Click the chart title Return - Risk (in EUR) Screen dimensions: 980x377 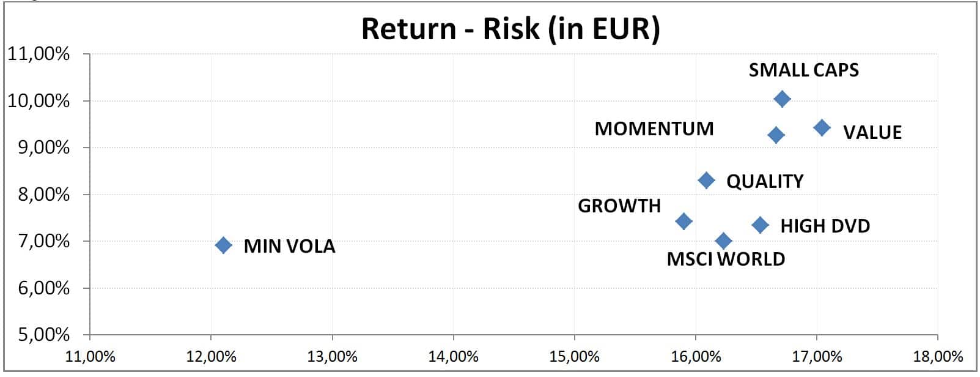tap(510, 29)
